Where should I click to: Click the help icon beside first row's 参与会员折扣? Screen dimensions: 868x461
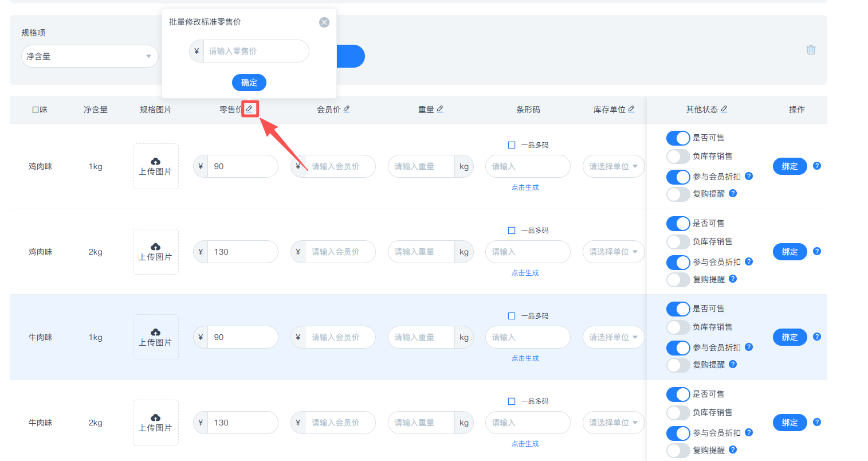tap(749, 177)
